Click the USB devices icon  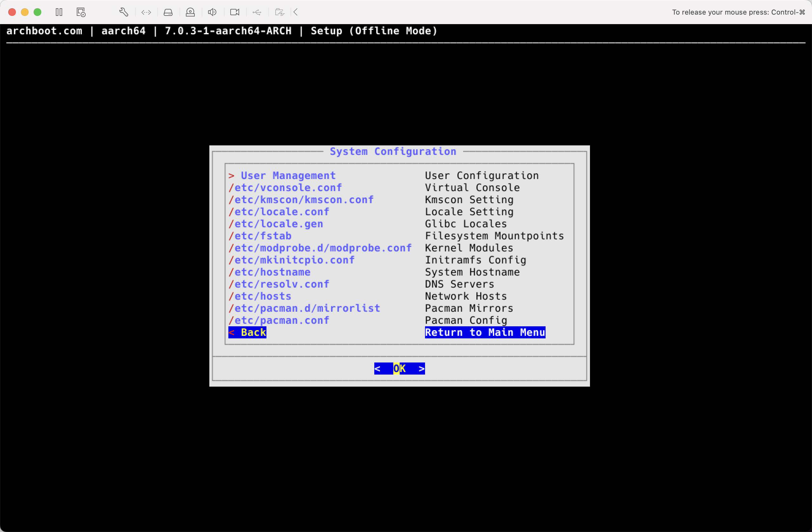(257, 12)
